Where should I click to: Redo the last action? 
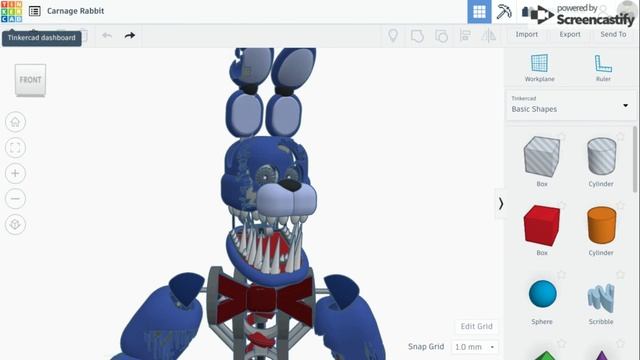click(130, 36)
